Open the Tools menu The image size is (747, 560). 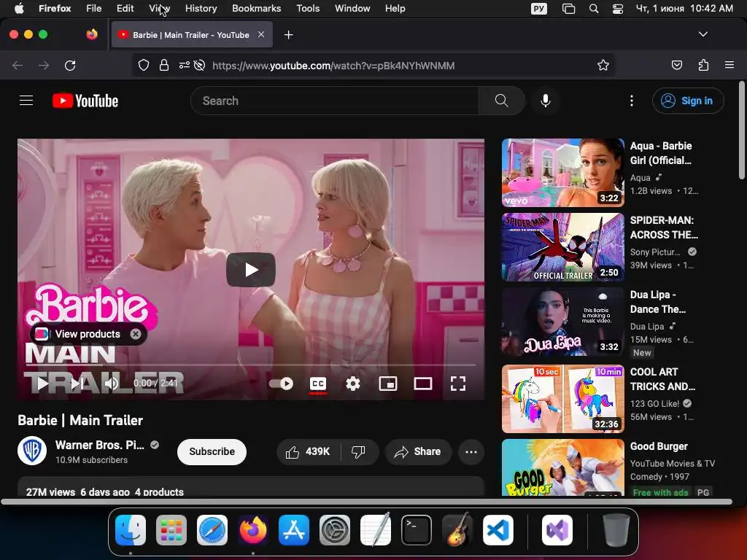tap(308, 8)
